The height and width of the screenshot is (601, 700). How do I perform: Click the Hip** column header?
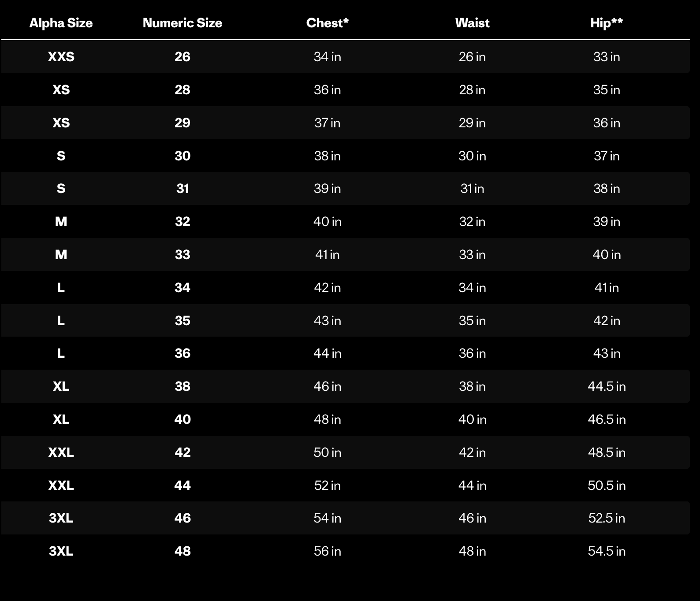click(x=607, y=23)
